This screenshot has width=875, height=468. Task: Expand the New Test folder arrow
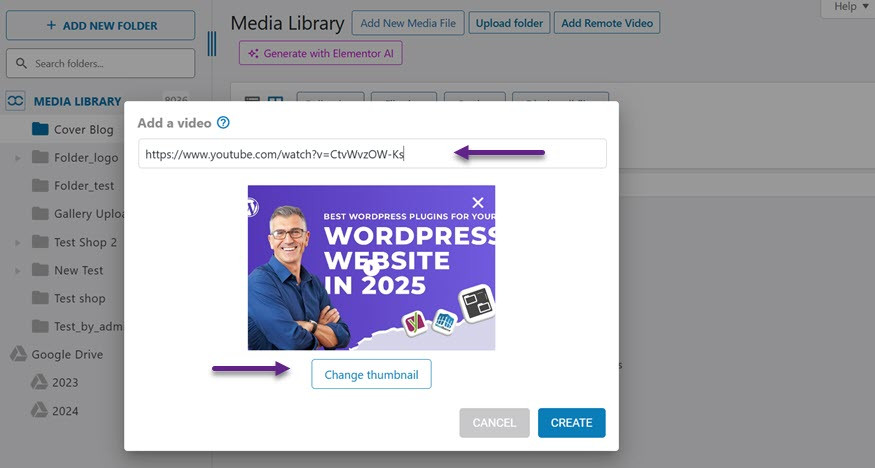tap(17, 270)
